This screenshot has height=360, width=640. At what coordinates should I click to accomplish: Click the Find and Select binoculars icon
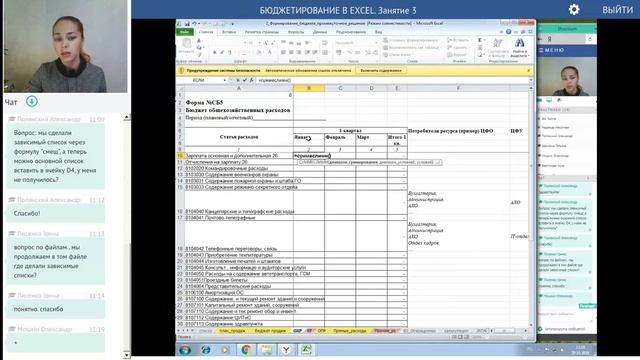point(519,43)
